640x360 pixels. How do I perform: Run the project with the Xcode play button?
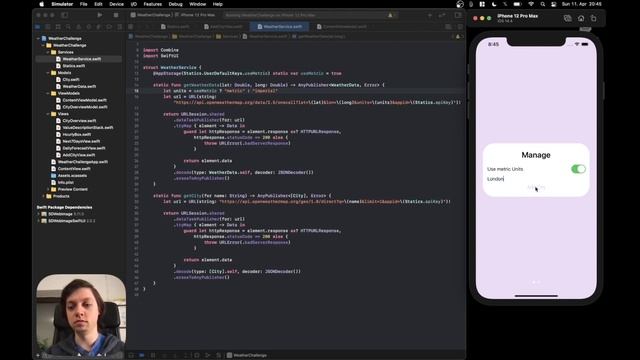click(99, 15)
